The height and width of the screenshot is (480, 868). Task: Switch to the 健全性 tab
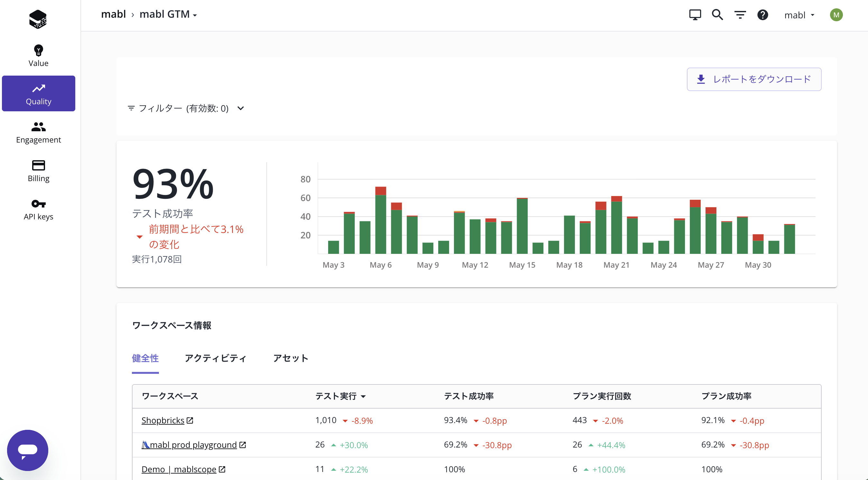[x=145, y=358]
